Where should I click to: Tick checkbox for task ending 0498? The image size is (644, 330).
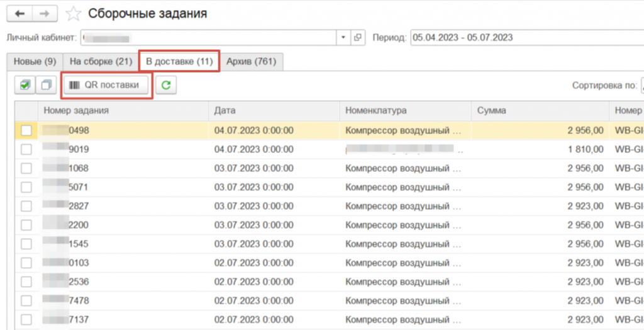(x=26, y=130)
